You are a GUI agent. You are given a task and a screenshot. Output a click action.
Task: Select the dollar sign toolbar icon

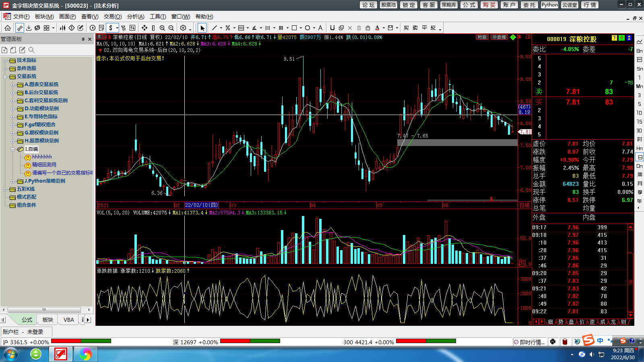[111, 28]
